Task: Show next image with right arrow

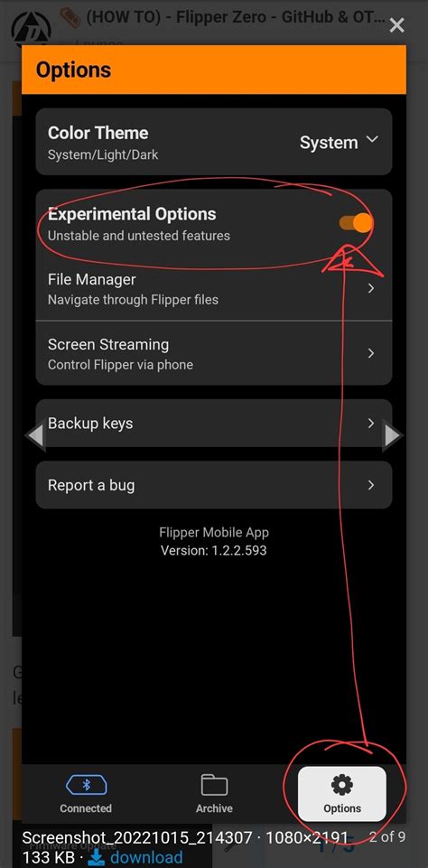Action: point(392,435)
